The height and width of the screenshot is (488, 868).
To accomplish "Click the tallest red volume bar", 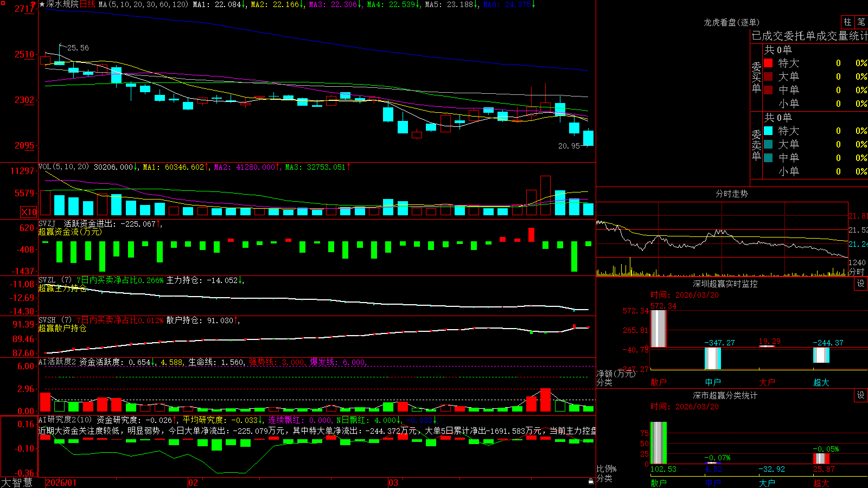I will 545,196.
